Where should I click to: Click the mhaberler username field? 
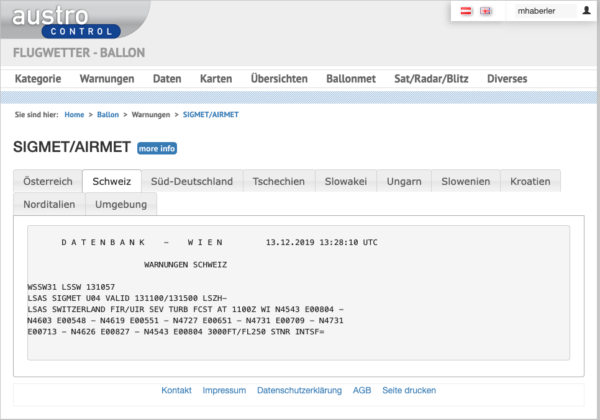click(x=545, y=11)
